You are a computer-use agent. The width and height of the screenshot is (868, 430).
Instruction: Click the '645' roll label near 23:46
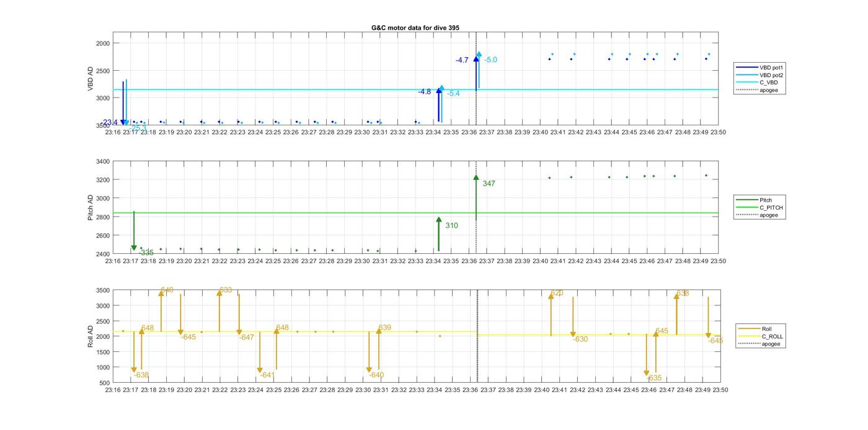pyautogui.click(x=662, y=331)
